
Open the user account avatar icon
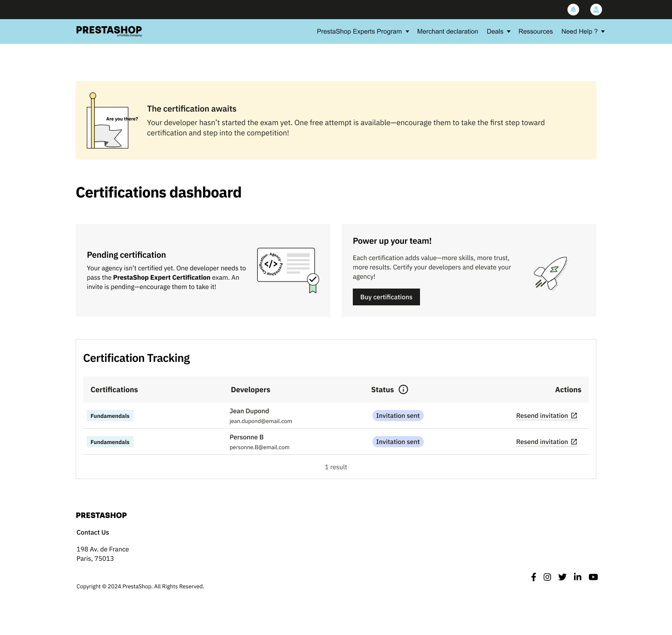(x=596, y=9)
